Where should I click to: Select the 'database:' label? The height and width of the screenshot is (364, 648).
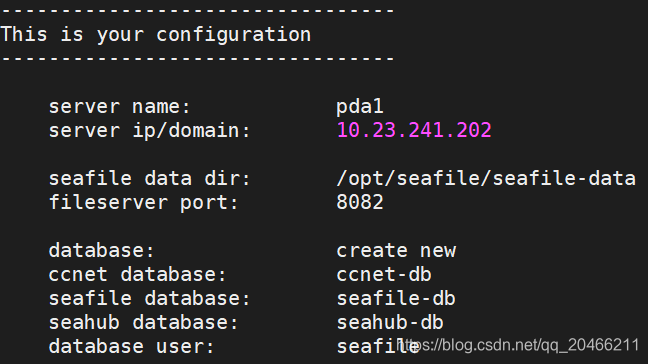pos(102,251)
